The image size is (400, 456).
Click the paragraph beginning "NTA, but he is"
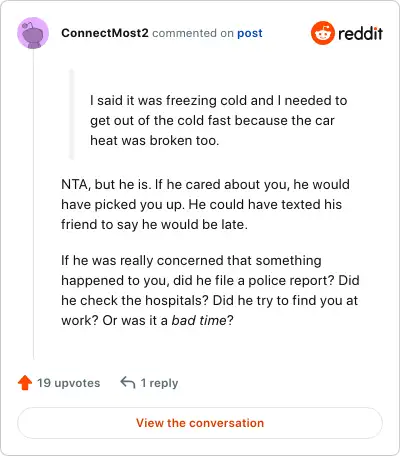[205, 204]
